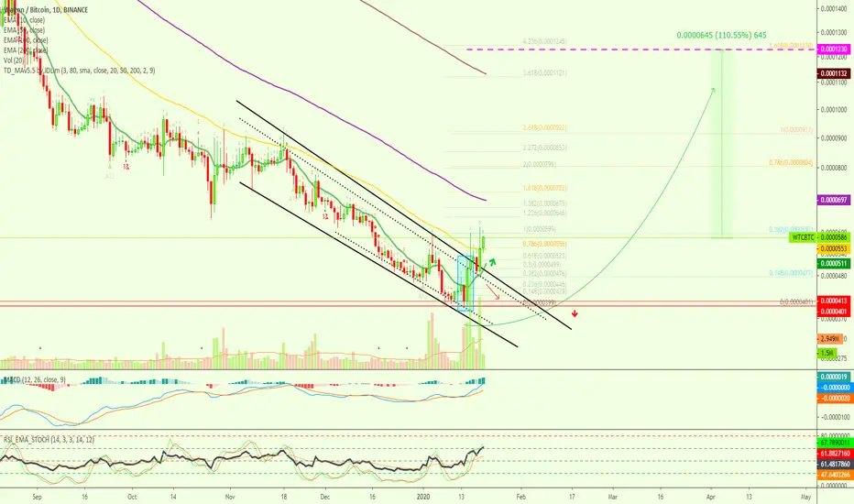This screenshot has width=854, height=504.
Task: Click the dark red 0.0001132 price label
Action: coord(833,73)
